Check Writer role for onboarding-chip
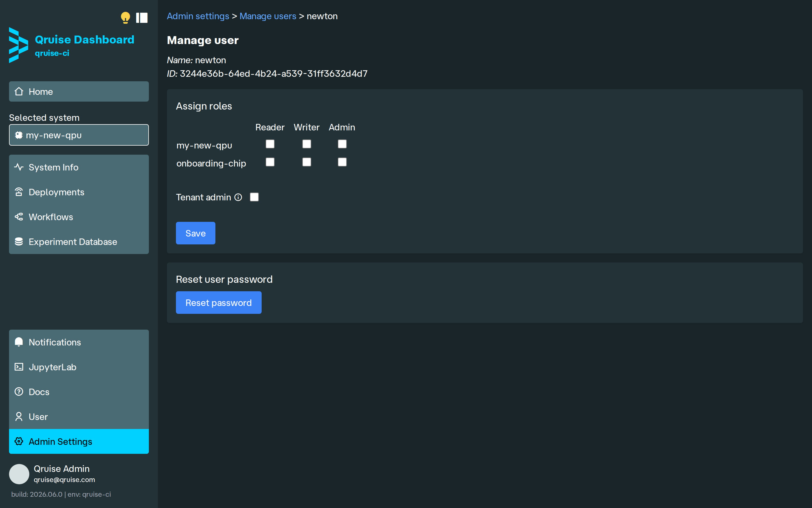Viewport: 812px width, 508px height. (307, 162)
